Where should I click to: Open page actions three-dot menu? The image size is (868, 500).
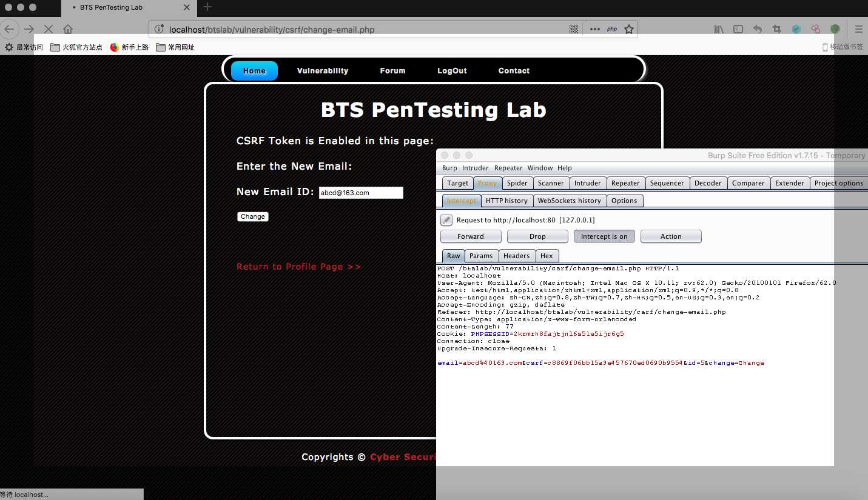[594, 29]
